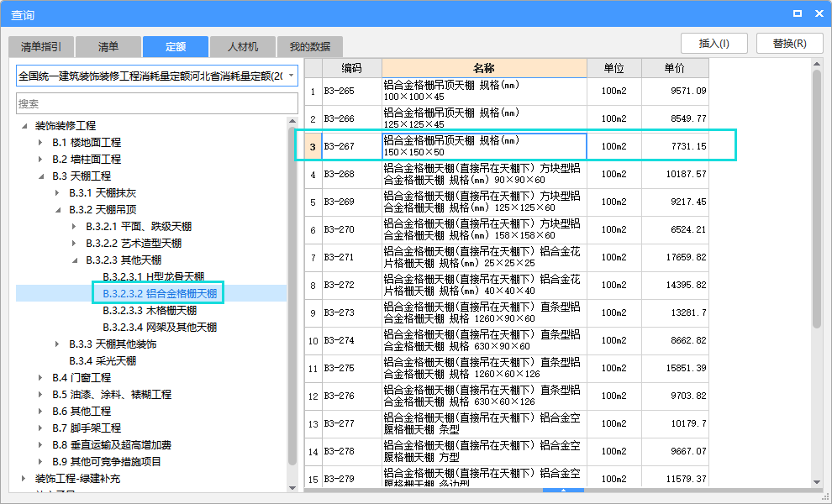Select row with code B3-265

click(x=507, y=92)
